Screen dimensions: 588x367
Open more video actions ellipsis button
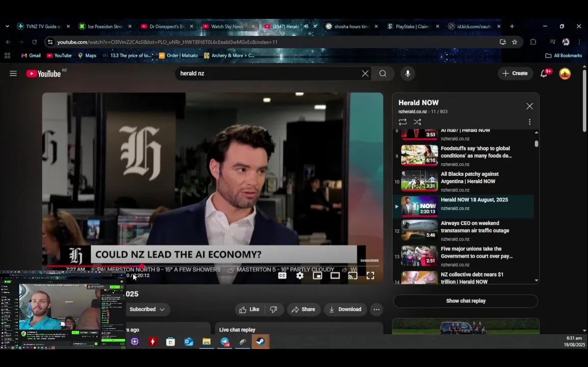coord(377,309)
